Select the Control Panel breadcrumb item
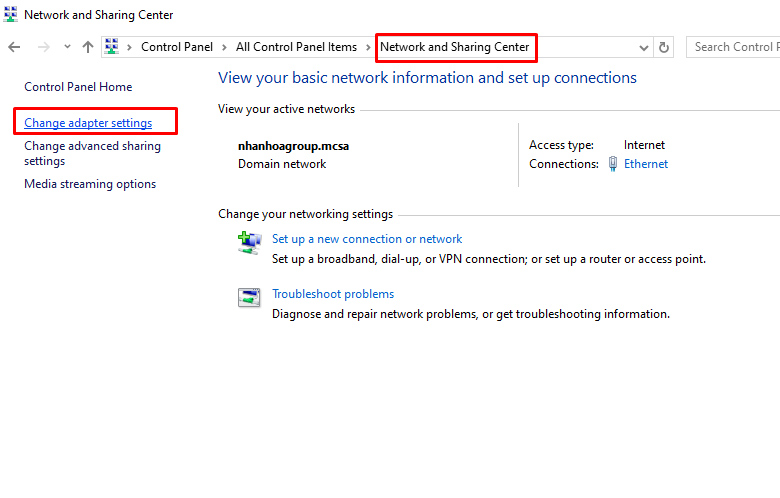The width and height of the screenshot is (780, 498). 177,47
